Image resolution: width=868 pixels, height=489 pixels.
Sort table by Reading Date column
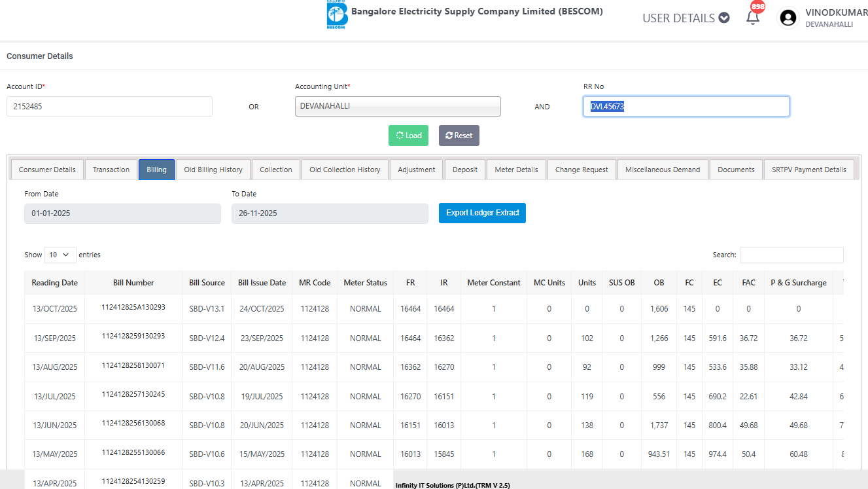pyautogui.click(x=55, y=283)
